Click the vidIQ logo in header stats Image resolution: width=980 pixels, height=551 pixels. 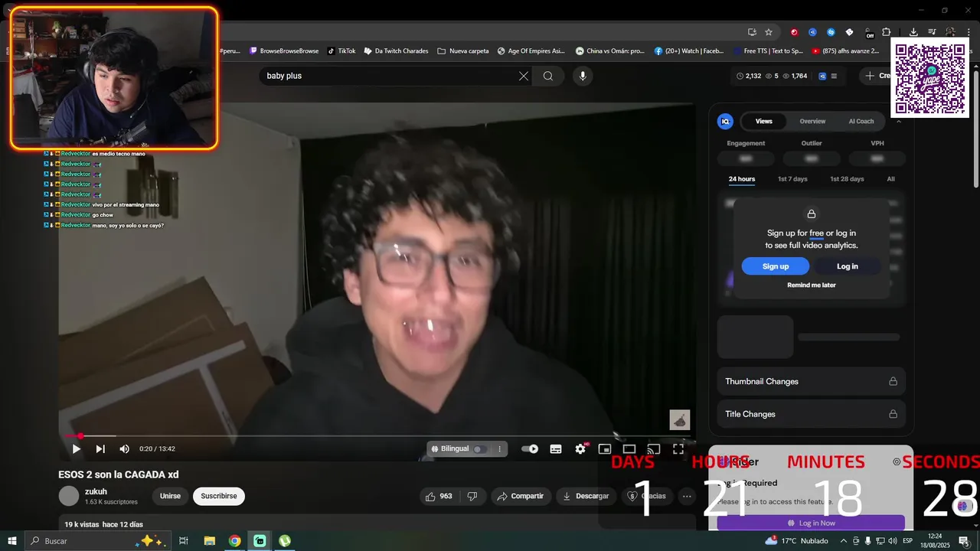(822, 76)
